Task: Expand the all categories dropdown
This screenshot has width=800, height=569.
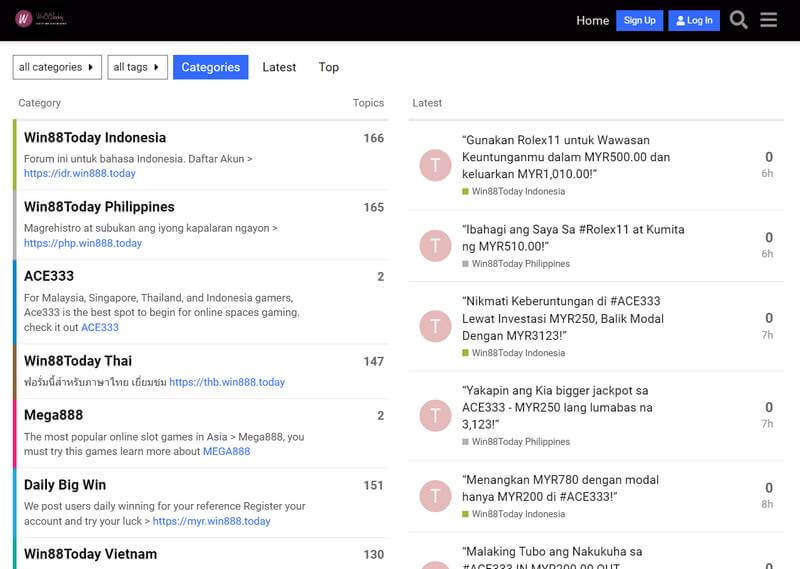Action: point(57,67)
